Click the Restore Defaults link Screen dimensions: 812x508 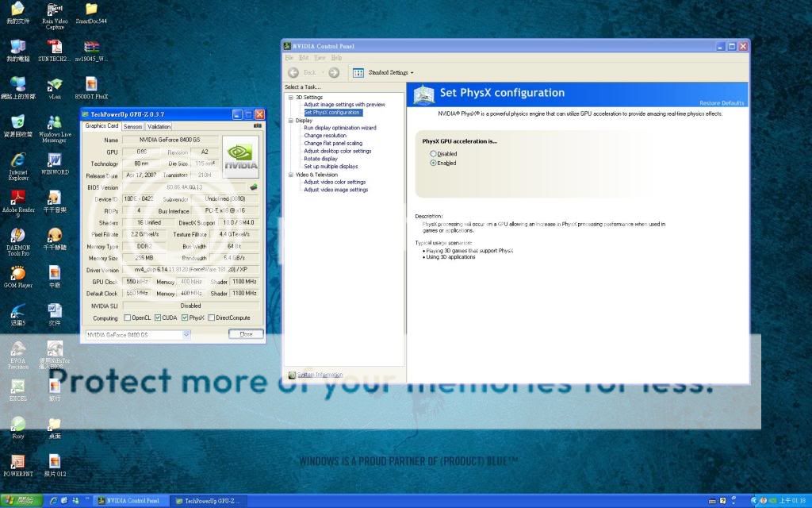(x=722, y=103)
